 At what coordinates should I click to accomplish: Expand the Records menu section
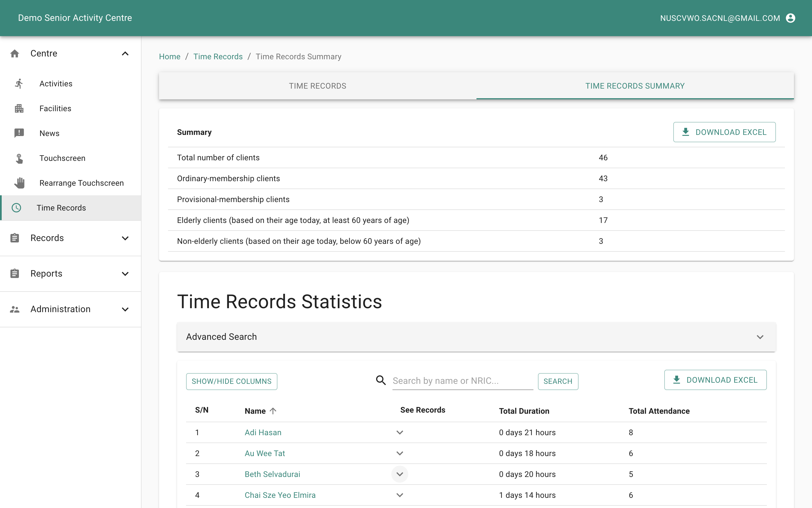(125, 238)
